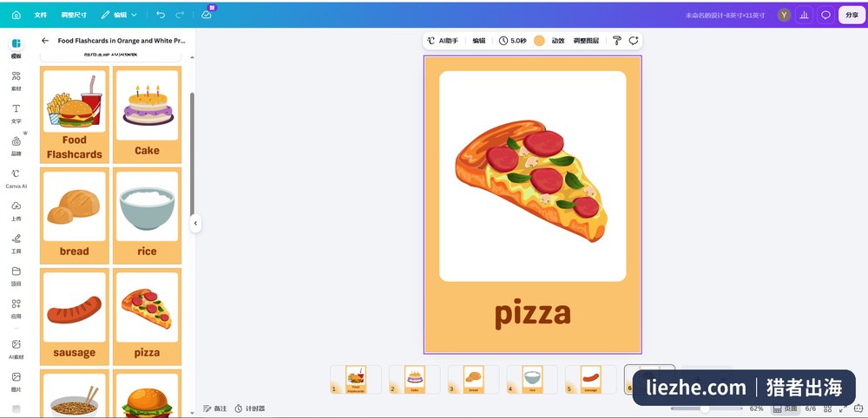Click the template panel scrollbar
868x418 pixels.
[192, 153]
